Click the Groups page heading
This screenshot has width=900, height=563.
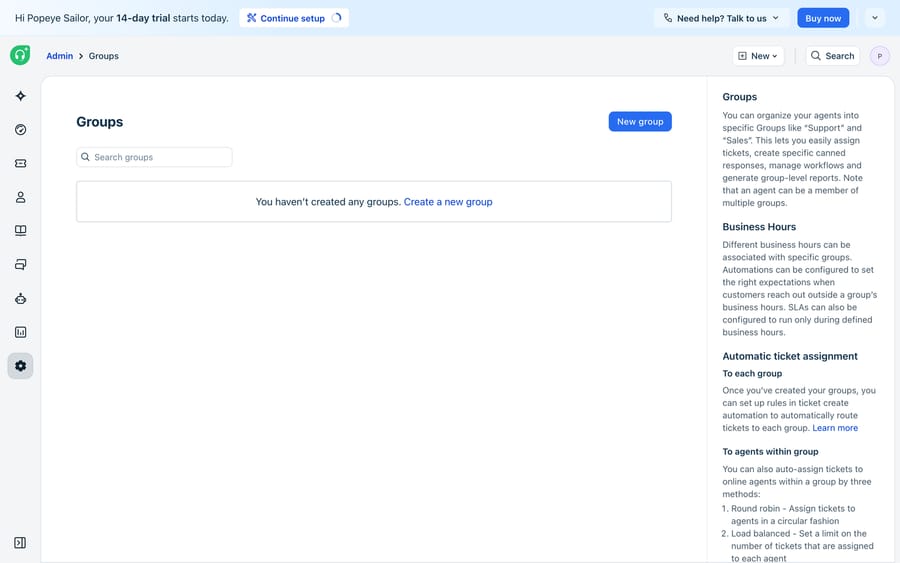point(99,122)
